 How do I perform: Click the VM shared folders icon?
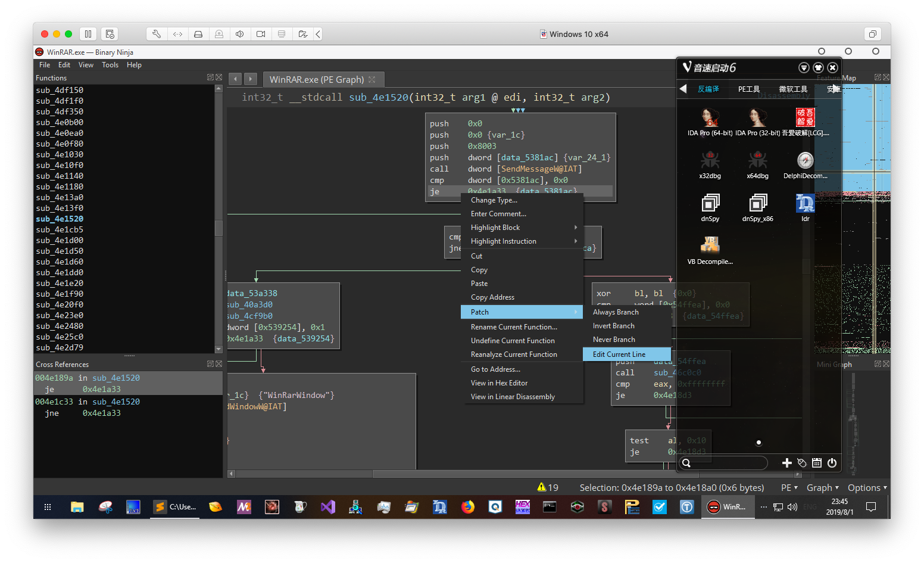coord(302,34)
